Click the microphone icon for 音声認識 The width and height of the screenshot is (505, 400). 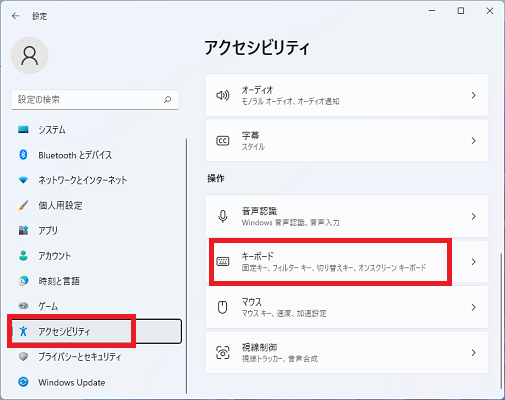point(222,216)
